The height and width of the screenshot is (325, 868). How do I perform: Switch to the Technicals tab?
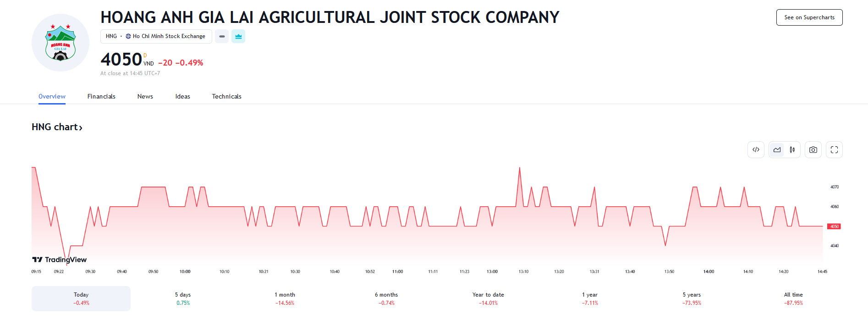click(226, 96)
